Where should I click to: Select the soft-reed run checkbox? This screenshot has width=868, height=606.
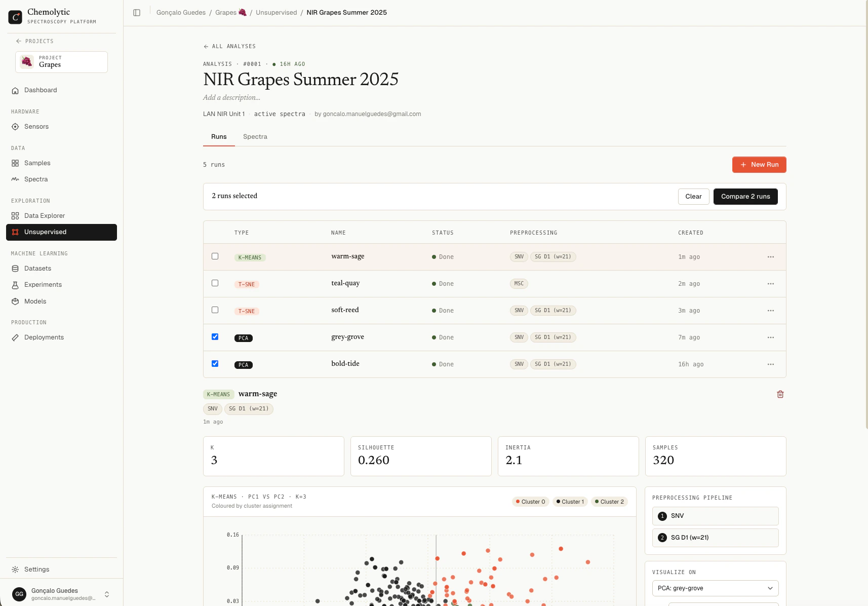pos(215,310)
